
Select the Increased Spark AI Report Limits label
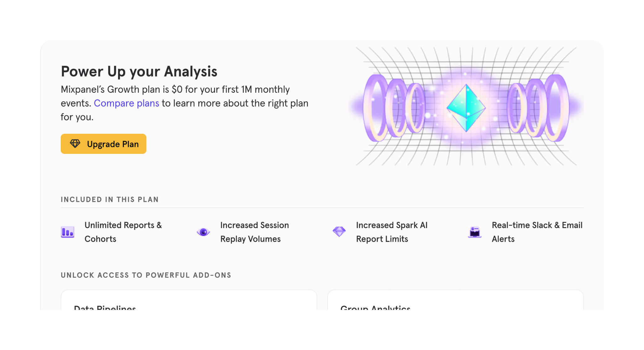click(x=392, y=232)
